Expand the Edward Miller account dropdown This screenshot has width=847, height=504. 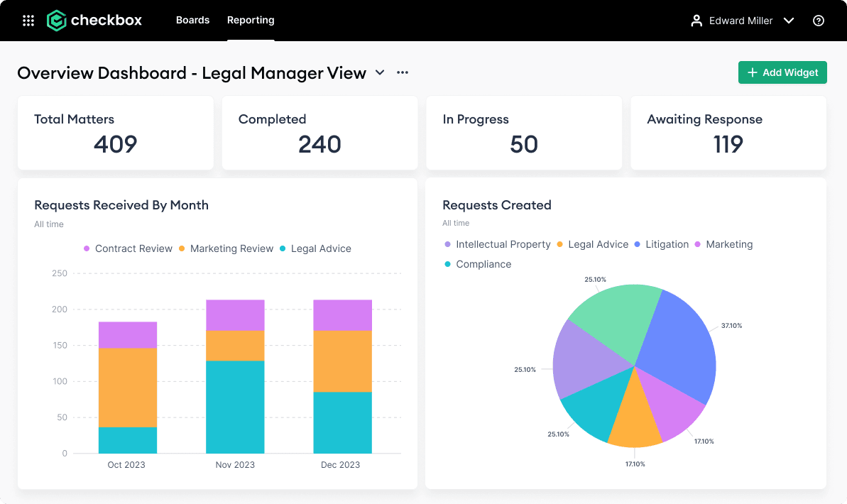(788, 21)
